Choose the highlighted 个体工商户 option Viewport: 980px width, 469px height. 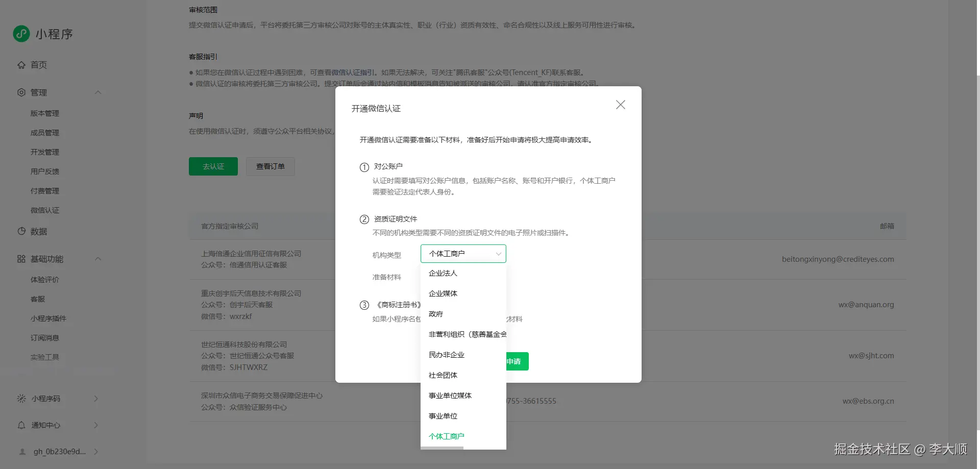pos(463,436)
